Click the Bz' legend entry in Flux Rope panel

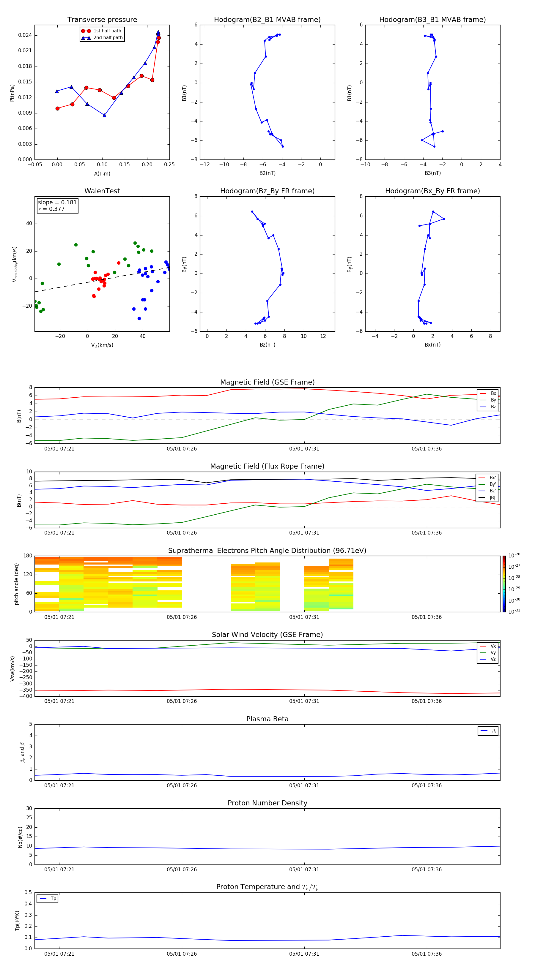pyautogui.click(x=487, y=491)
